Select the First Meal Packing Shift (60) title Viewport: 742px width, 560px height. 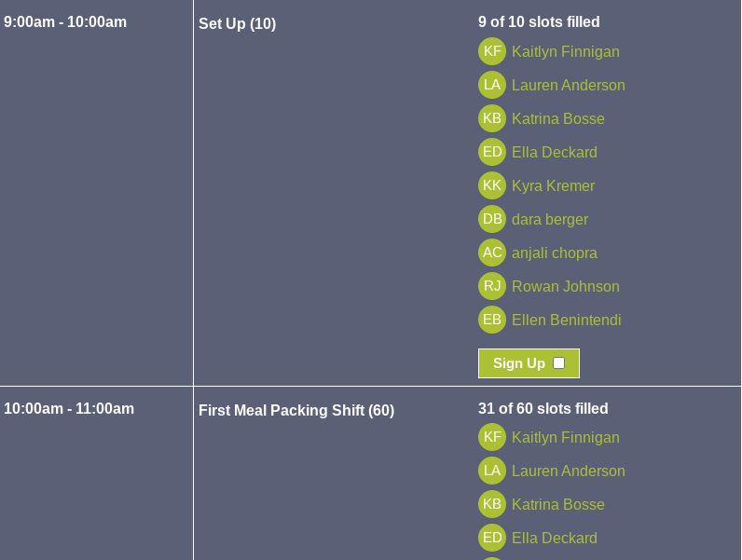point(296,411)
